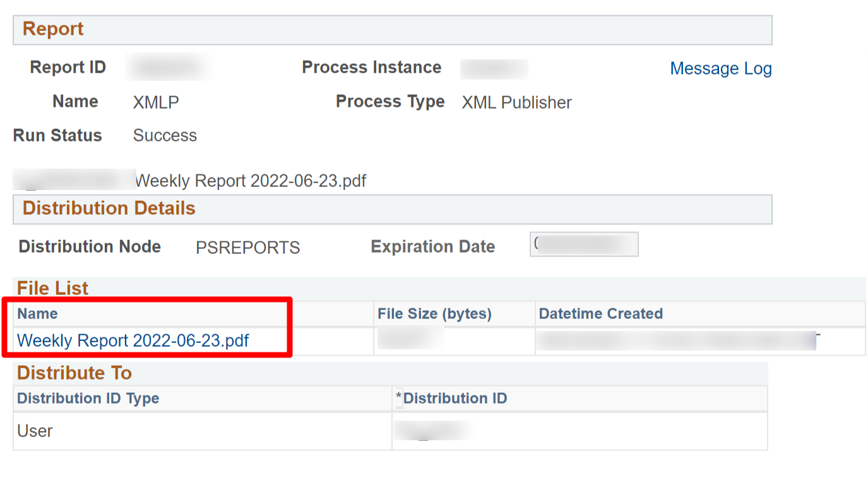Select the XMLP report name value

tap(155, 102)
